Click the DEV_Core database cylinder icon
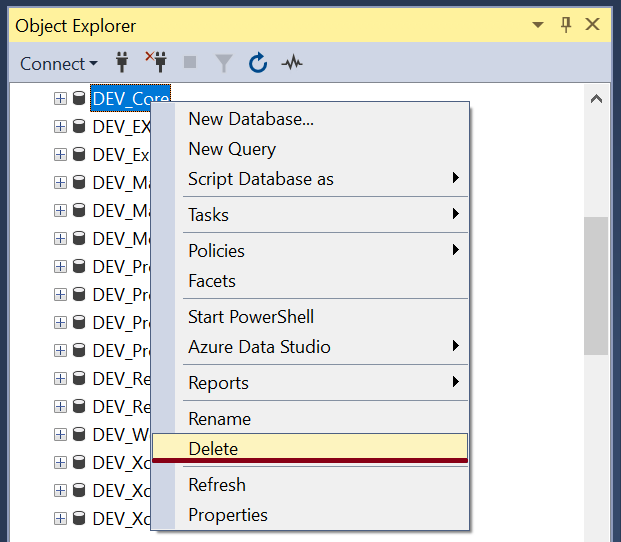 [79, 99]
